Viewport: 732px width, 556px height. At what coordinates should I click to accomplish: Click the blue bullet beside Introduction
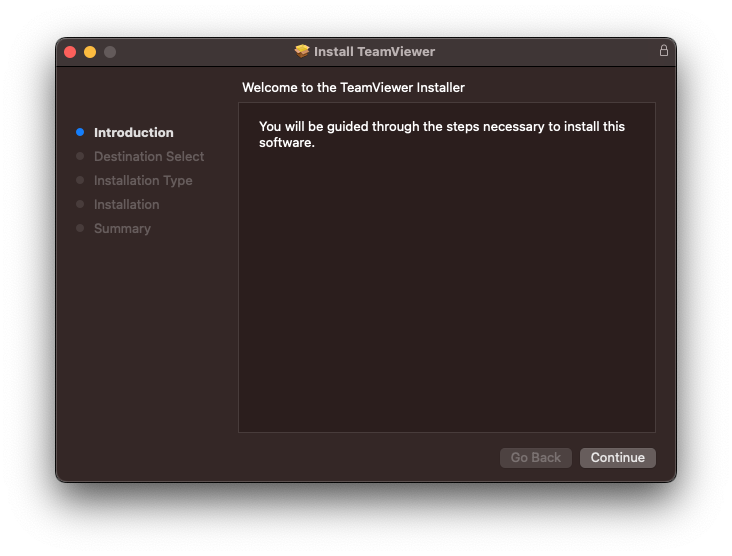pyautogui.click(x=80, y=132)
